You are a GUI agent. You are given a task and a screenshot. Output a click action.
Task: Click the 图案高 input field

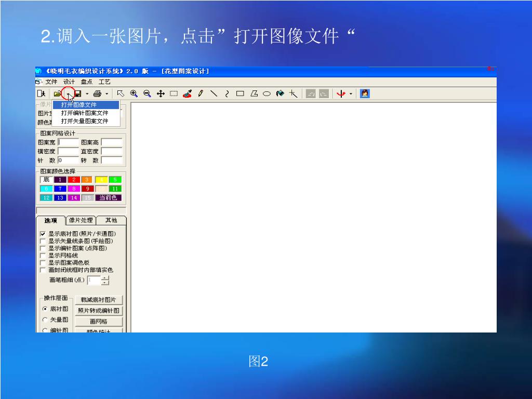112,142
